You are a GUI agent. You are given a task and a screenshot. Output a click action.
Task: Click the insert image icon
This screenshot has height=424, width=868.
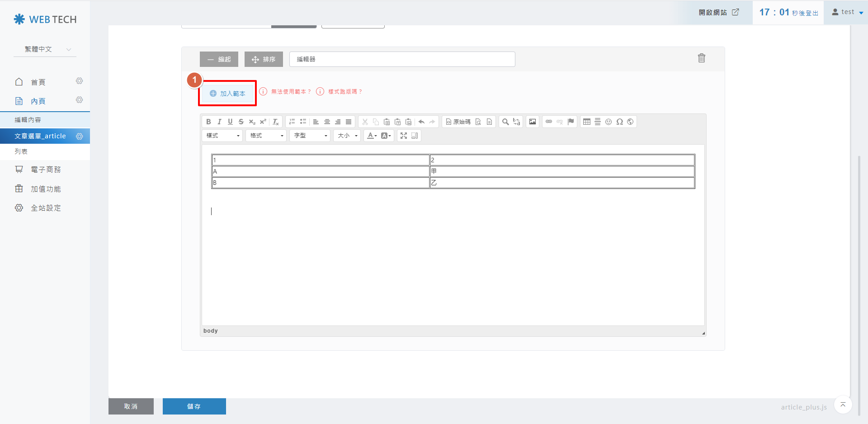coord(533,122)
